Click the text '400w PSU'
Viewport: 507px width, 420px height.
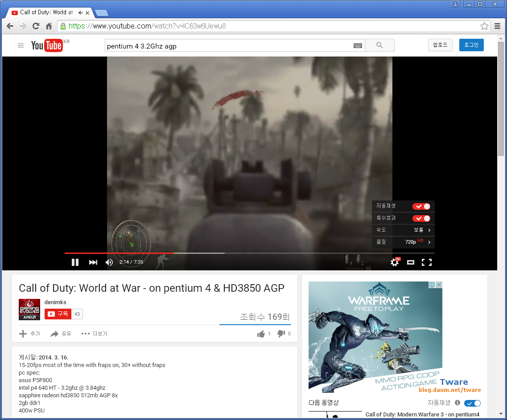pos(32,411)
